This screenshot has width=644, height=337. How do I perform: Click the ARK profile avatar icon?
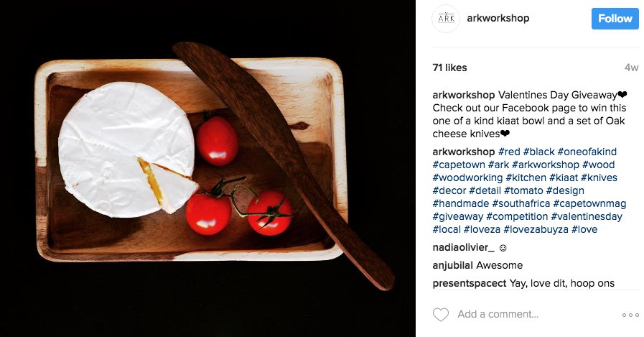pos(446,19)
